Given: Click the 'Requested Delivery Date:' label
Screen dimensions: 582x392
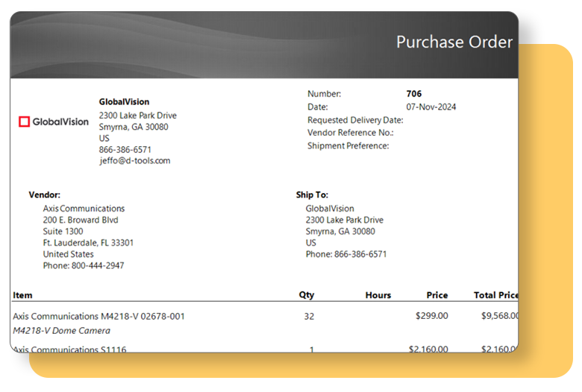Looking at the screenshot, I should coord(355,120).
